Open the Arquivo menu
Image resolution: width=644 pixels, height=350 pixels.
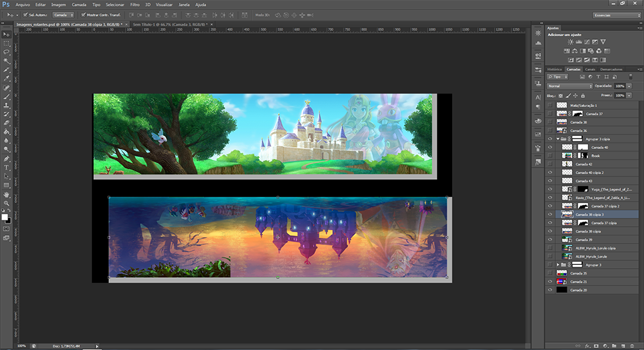(23, 5)
